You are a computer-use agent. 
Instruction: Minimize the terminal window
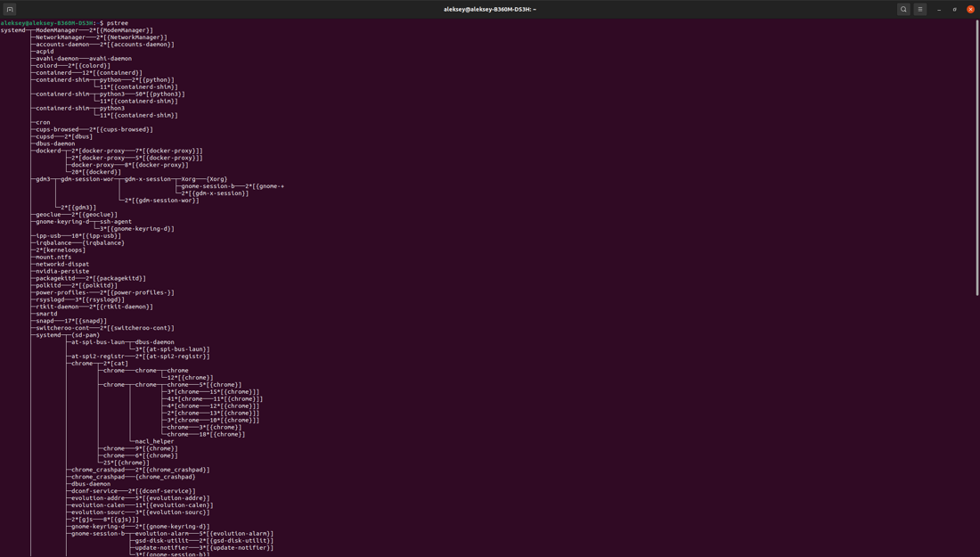pyautogui.click(x=939, y=10)
